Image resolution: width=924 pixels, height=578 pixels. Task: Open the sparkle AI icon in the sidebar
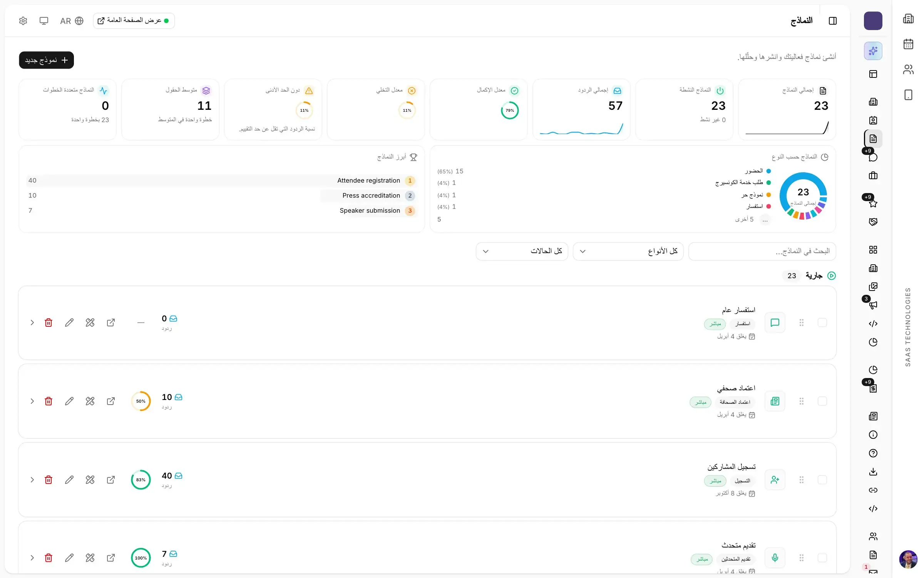coord(873,51)
